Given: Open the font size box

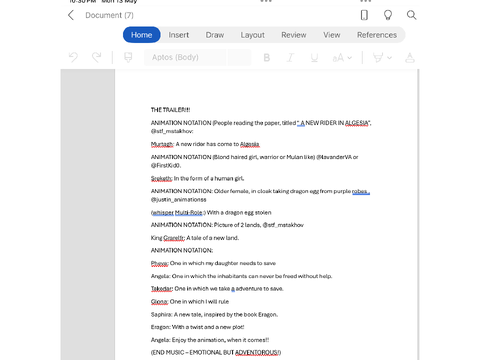Looking at the screenshot, I should point(239,57).
